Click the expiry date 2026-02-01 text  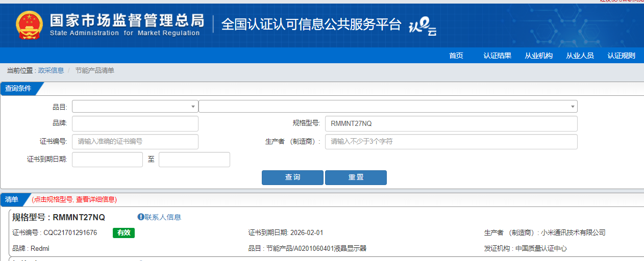click(307, 233)
